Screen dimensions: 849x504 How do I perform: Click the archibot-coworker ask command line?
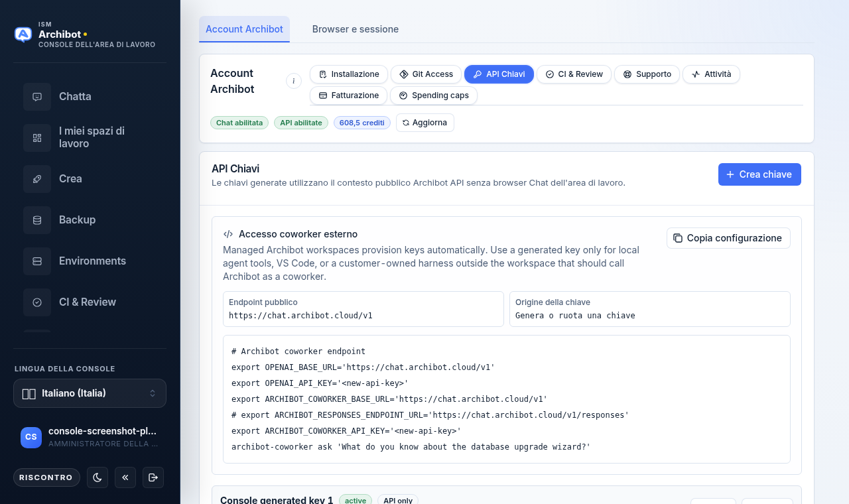[x=411, y=447]
